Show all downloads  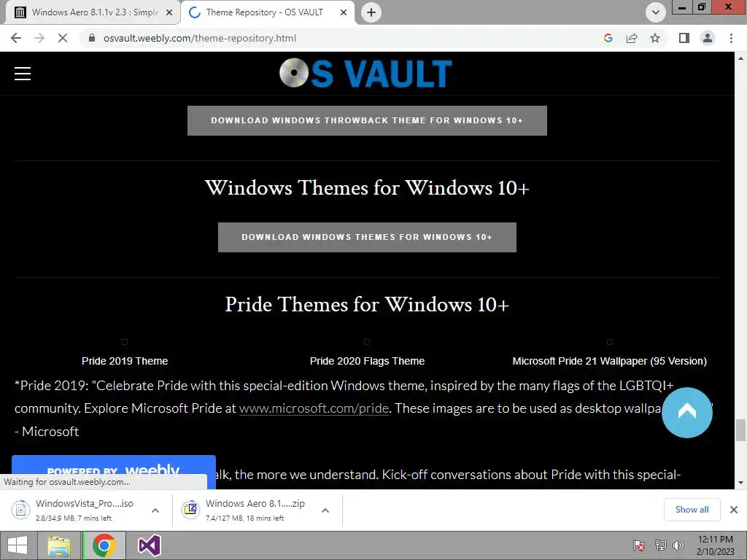(692, 510)
